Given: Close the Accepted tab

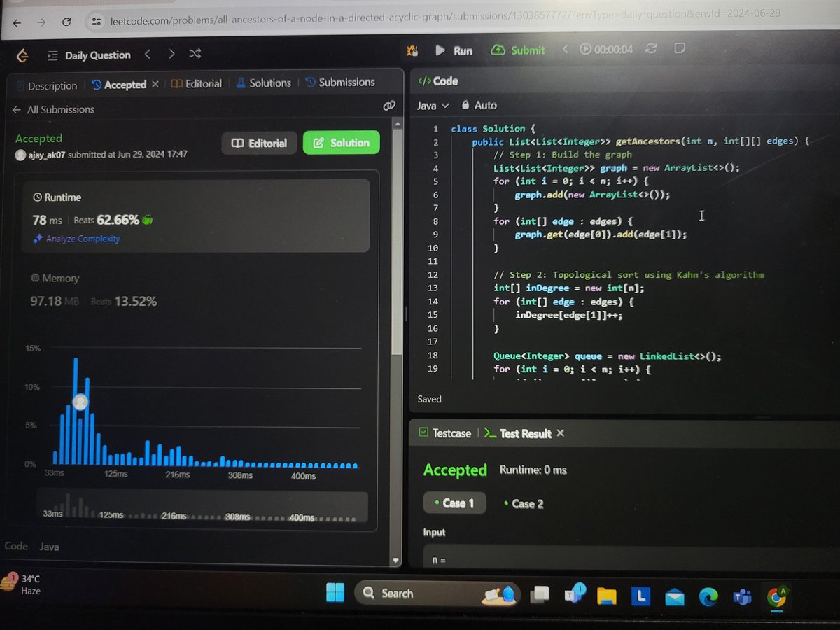Looking at the screenshot, I should click(x=155, y=84).
